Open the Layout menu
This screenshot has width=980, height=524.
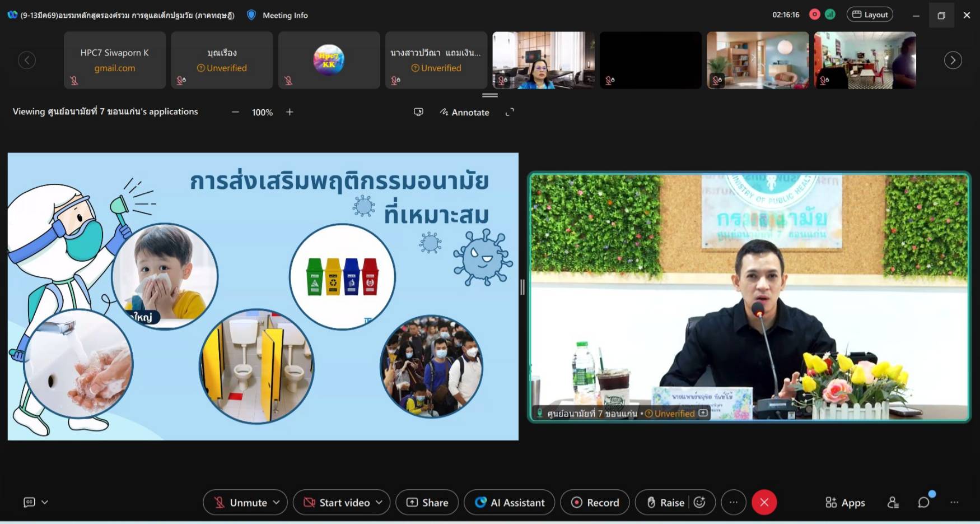coord(870,15)
